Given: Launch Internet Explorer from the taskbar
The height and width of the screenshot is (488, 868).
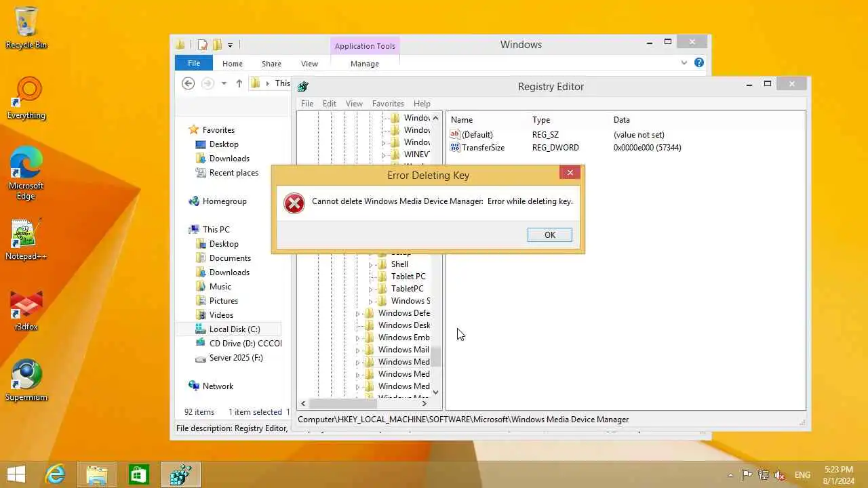Looking at the screenshot, I should pyautogui.click(x=54, y=474).
